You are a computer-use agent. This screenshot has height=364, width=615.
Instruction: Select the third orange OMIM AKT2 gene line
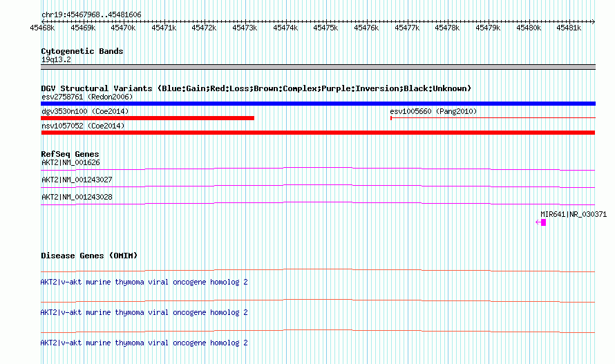pos(318,331)
